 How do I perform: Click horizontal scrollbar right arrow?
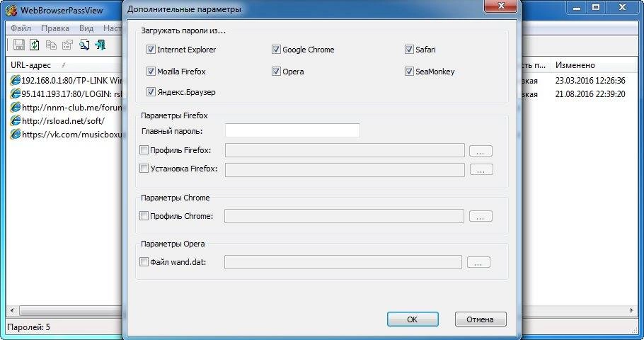632,310
